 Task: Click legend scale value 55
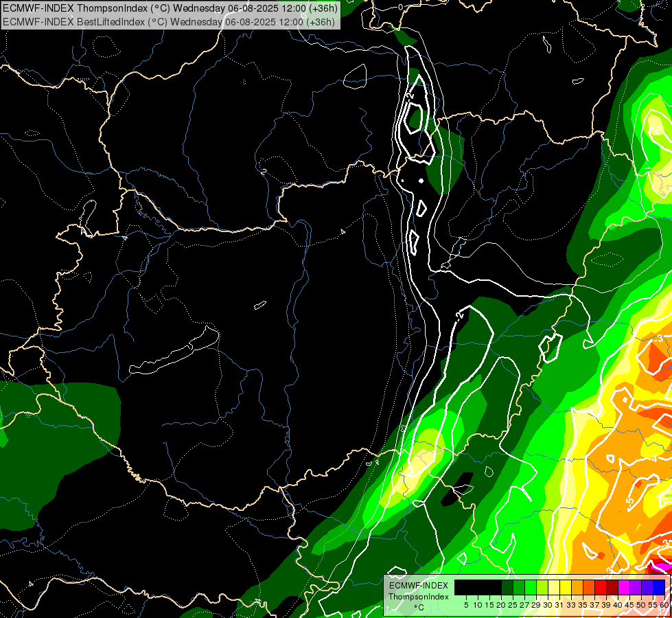pyautogui.click(x=653, y=605)
